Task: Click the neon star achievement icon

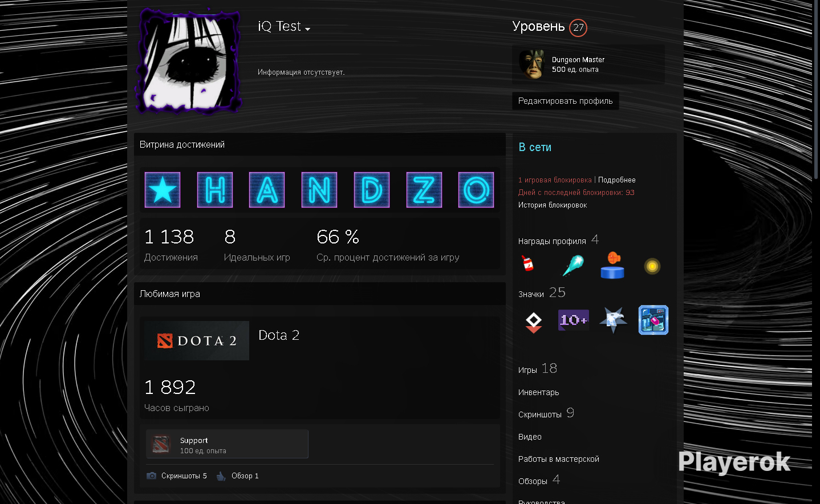Action: [x=163, y=190]
